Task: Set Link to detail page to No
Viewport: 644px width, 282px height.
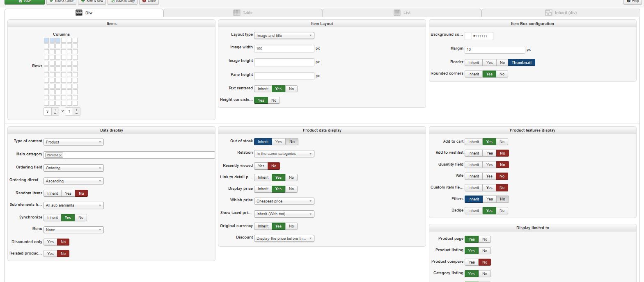Action: click(291, 177)
